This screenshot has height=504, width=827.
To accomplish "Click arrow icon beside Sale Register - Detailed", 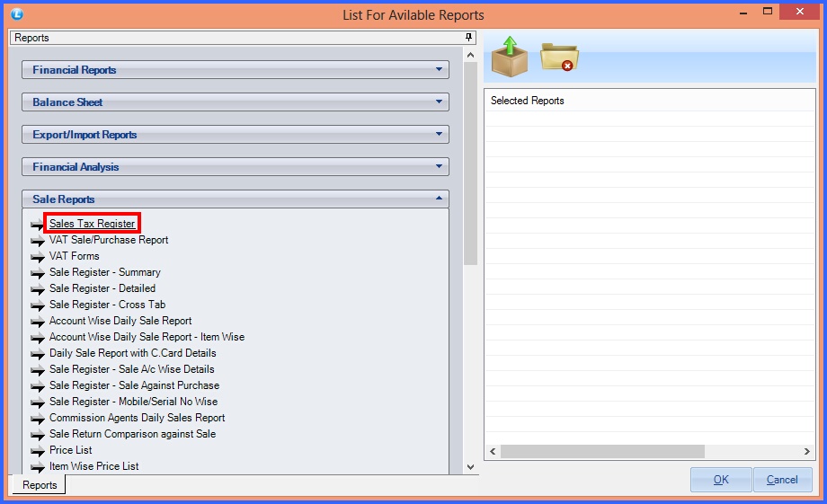I will click(38, 289).
